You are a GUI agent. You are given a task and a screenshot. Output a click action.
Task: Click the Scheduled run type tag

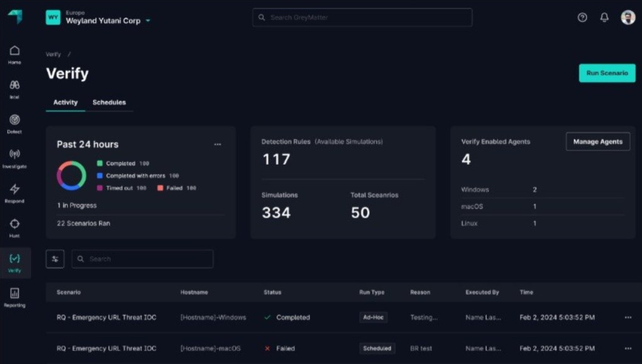tap(377, 348)
